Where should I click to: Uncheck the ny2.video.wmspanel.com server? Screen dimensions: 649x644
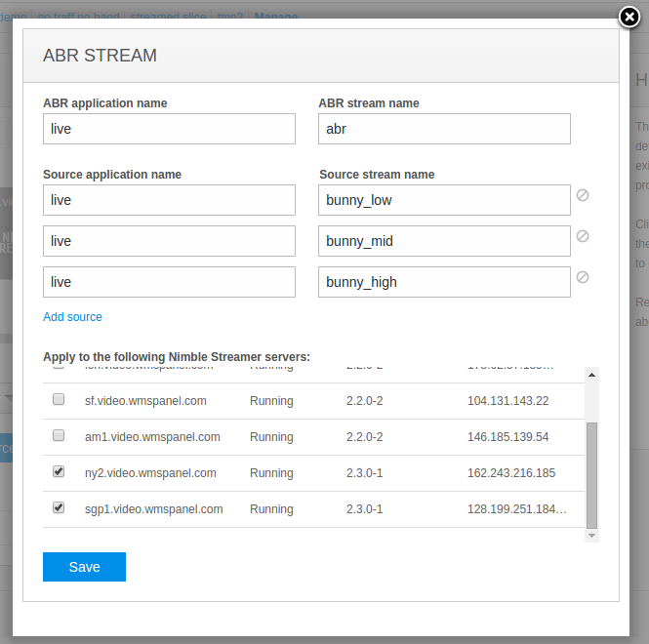click(59, 472)
